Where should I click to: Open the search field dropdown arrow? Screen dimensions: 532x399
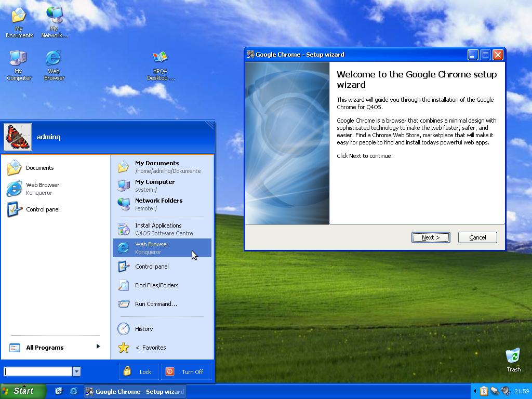[76, 371]
